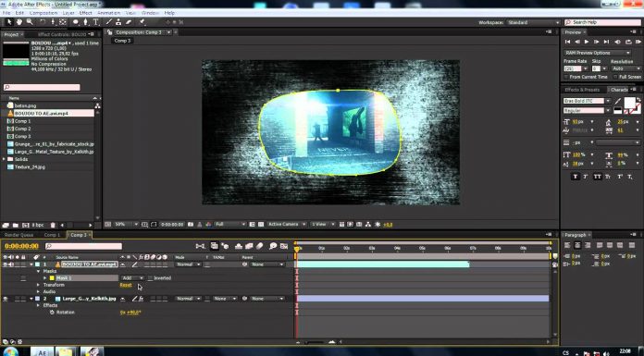The image size is (644, 356).
Task: Click Reset next to Transform
Action: click(x=126, y=285)
